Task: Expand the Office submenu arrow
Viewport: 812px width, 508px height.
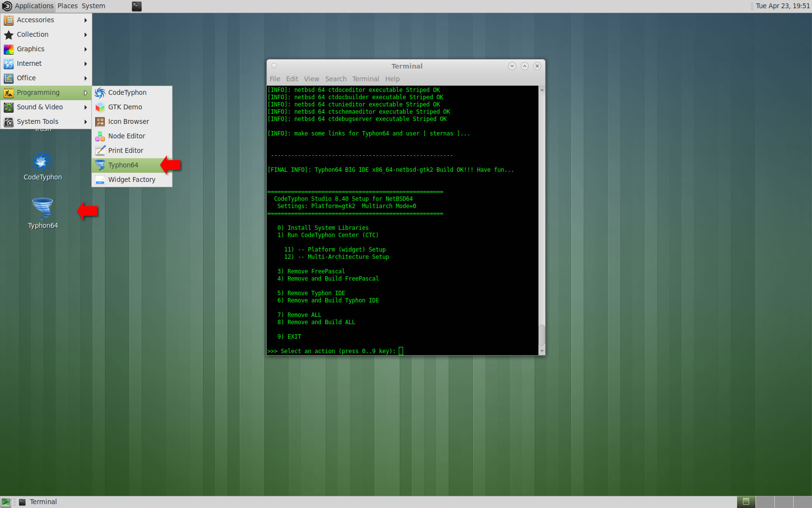Action: [x=86, y=78]
